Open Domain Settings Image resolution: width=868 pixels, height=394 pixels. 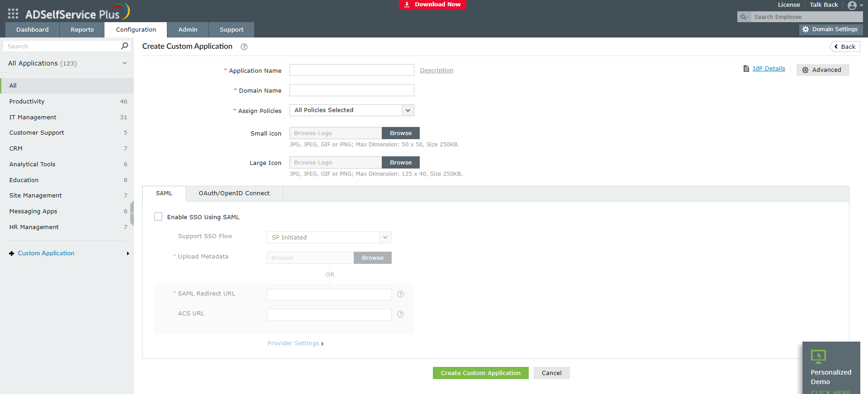pyautogui.click(x=831, y=29)
